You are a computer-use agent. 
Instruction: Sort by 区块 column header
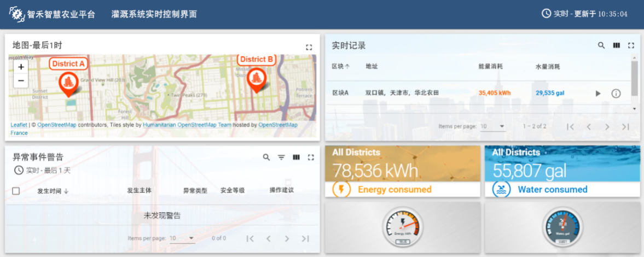click(x=341, y=67)
